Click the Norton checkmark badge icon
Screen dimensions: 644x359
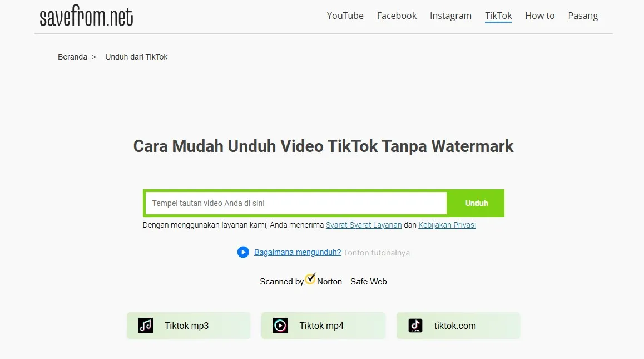coord(310,280)
